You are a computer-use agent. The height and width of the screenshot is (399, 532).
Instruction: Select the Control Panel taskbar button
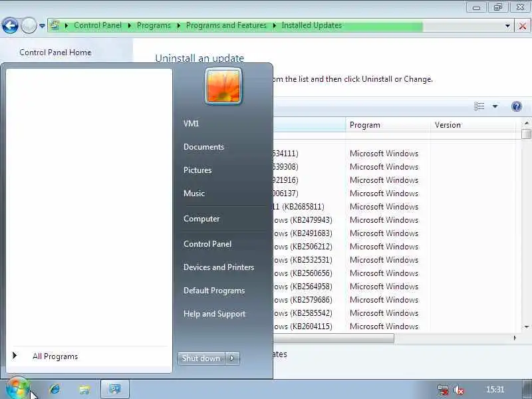[114, 389]
